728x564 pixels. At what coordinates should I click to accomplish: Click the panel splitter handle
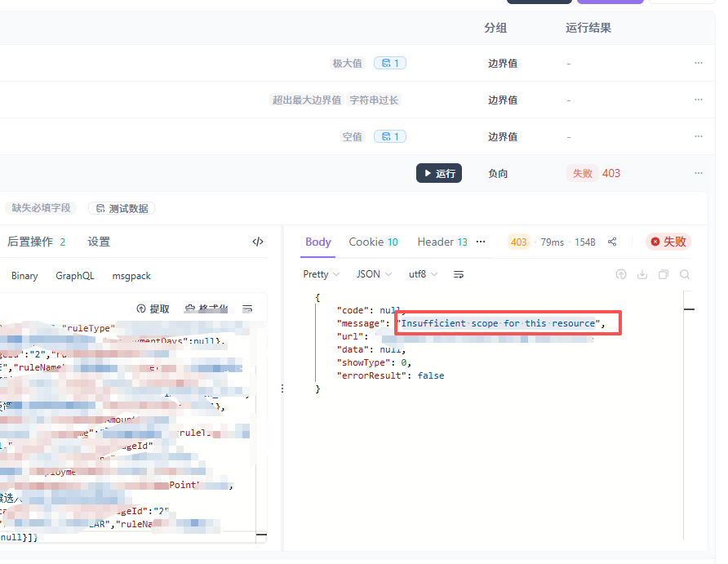[x=282, y=389]
